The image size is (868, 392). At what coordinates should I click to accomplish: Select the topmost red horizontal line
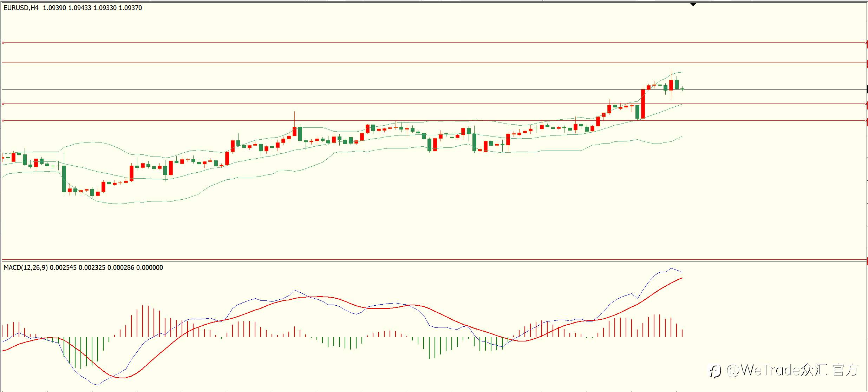pyautogui.click(x=434, y=42)
